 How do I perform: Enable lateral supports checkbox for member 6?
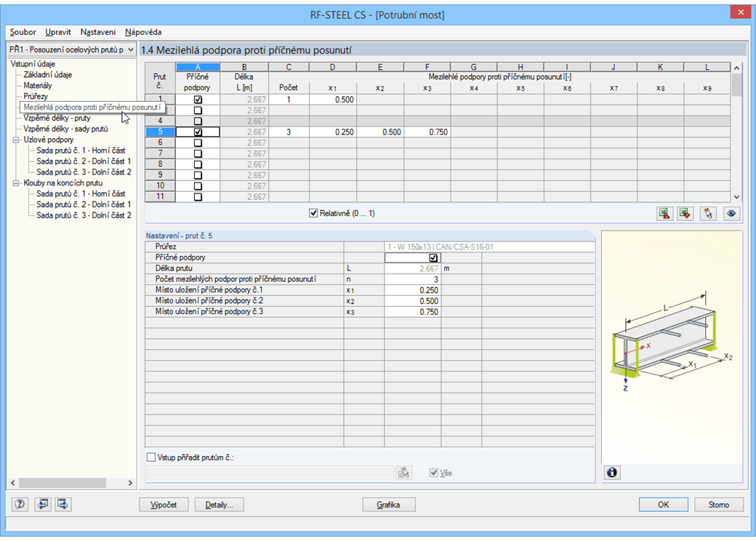pos(198,143)
